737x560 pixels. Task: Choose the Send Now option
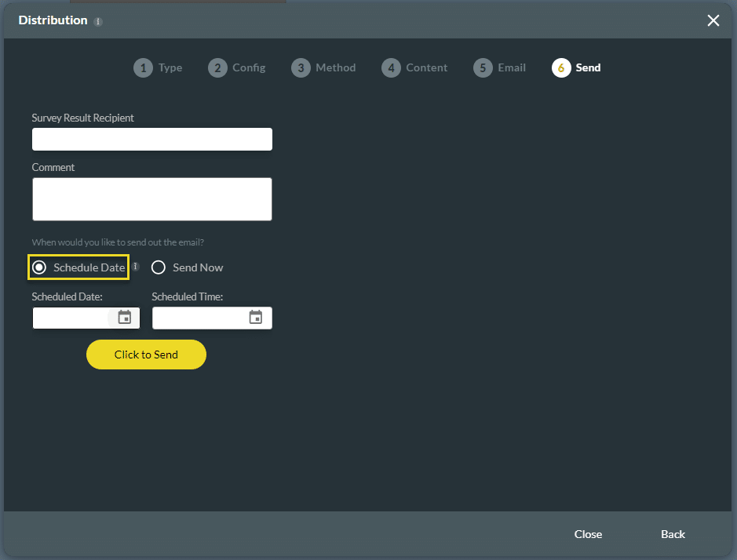[159, 267]
